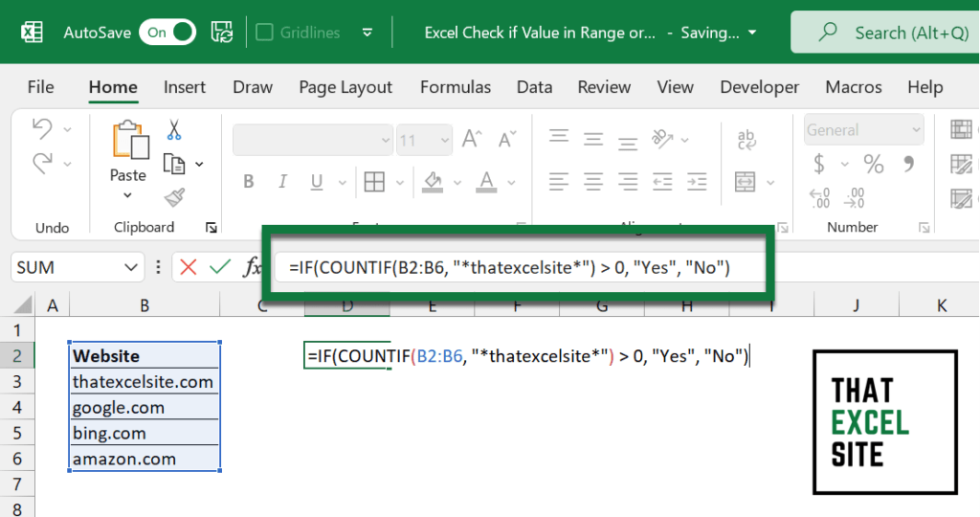Open the font name combo box

click(x=313, y=140)
